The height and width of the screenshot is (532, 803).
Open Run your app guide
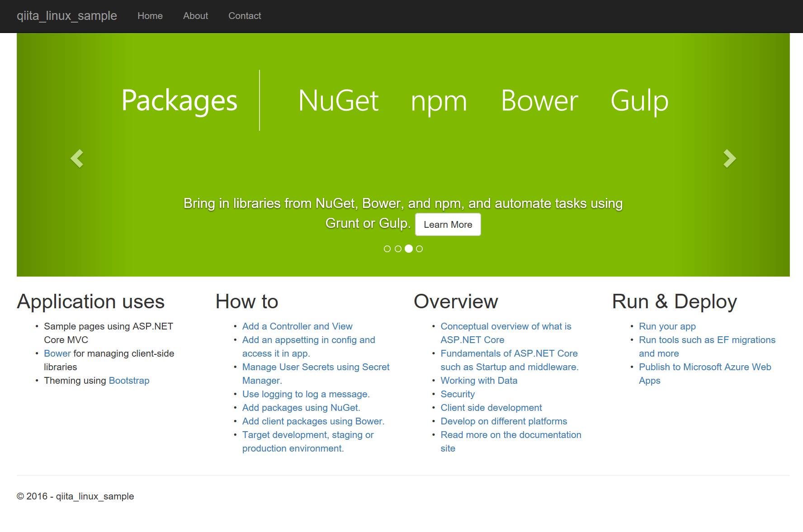[667, 326]
